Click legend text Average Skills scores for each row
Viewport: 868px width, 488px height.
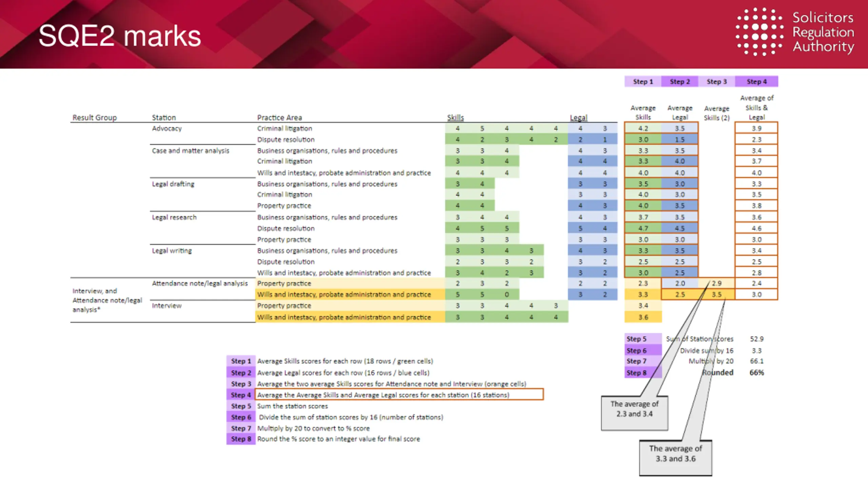[345, 361]
